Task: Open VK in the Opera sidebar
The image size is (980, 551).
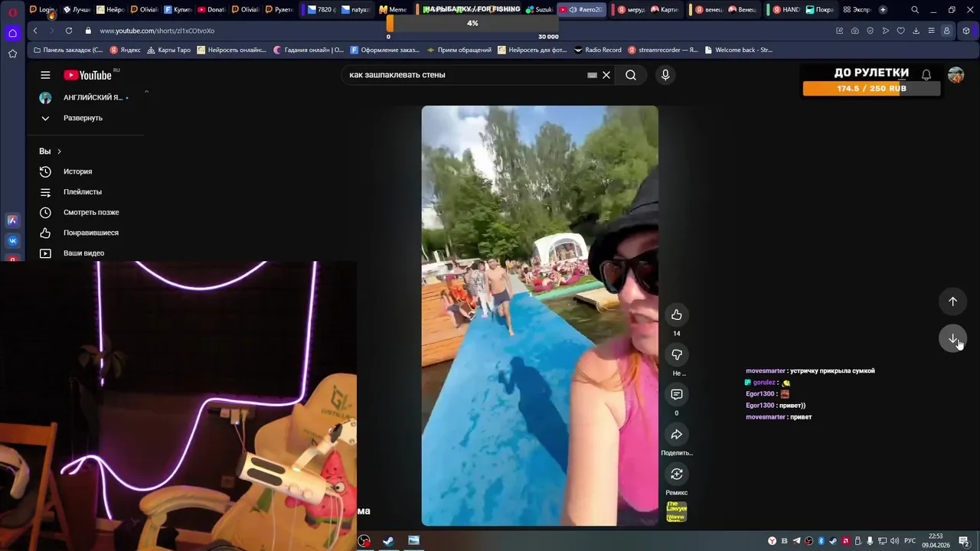Action: tap(12, 240)
